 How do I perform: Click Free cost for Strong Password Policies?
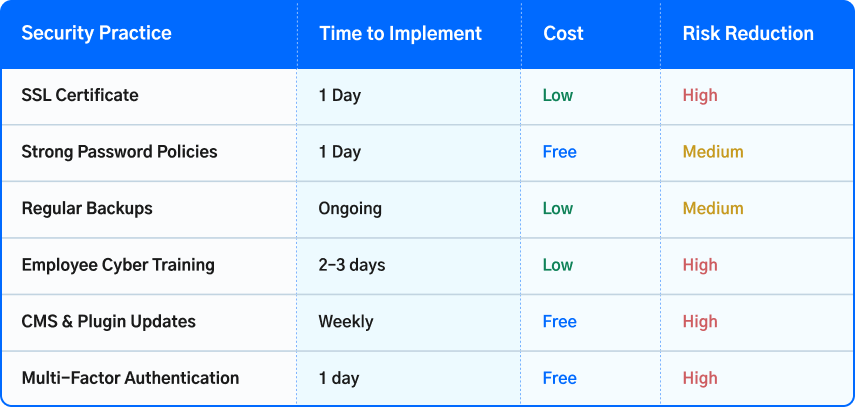tap(559, 152)
